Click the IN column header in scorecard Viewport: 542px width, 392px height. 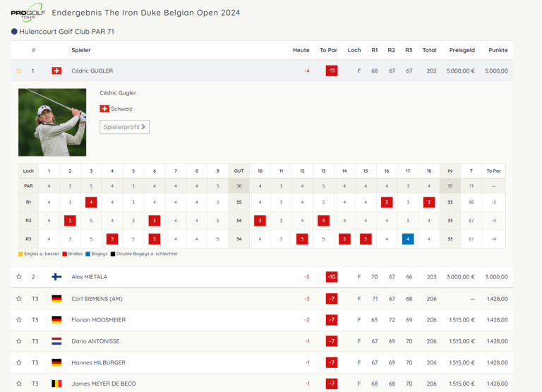(450, 171)
